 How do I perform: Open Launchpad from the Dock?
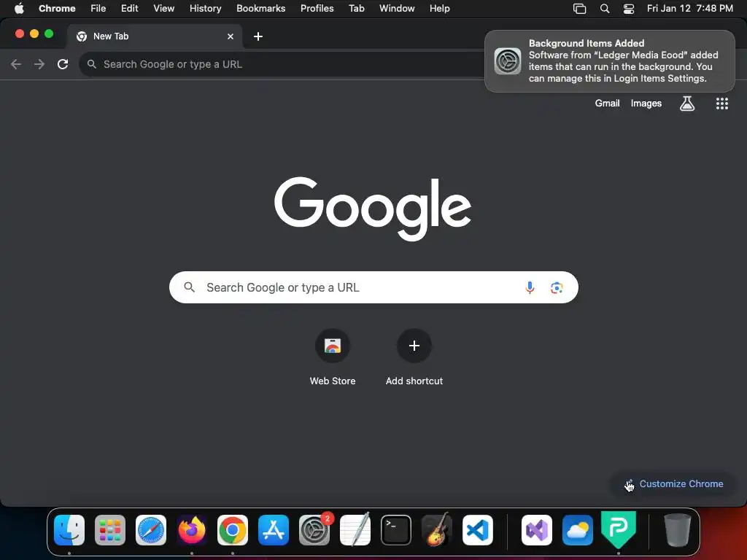pyautogui.click(x=110, y=530)
